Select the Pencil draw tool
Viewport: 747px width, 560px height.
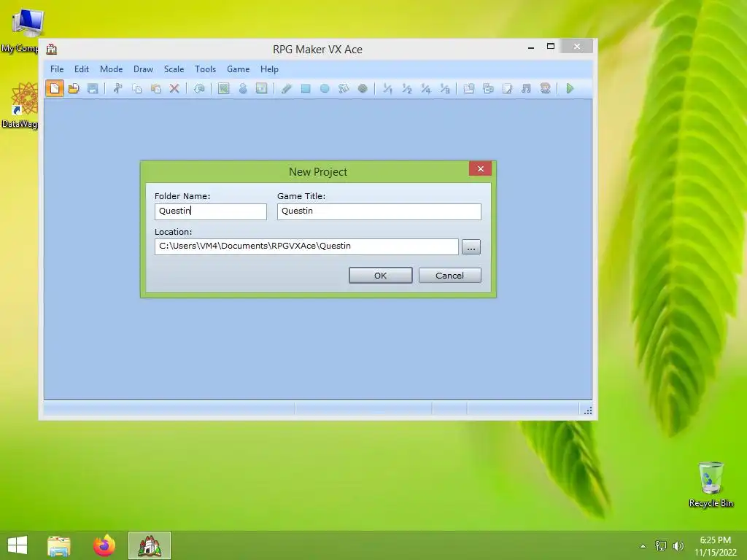[x=286, y=88]
